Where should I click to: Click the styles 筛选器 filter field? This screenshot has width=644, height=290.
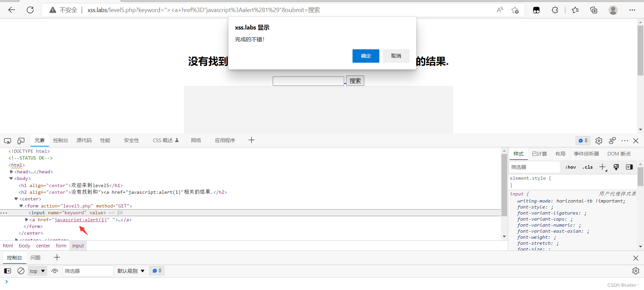pyautogui.click(x=534, y=167)
